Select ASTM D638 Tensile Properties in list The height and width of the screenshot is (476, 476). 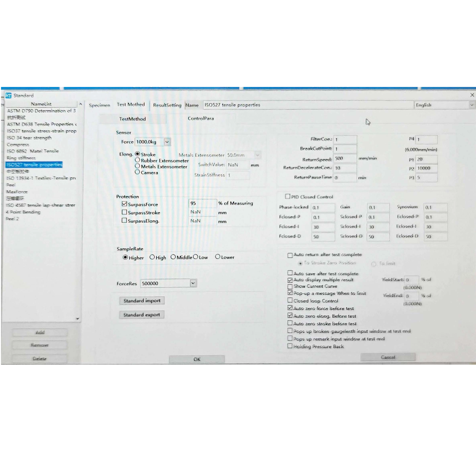click(41, 124)
